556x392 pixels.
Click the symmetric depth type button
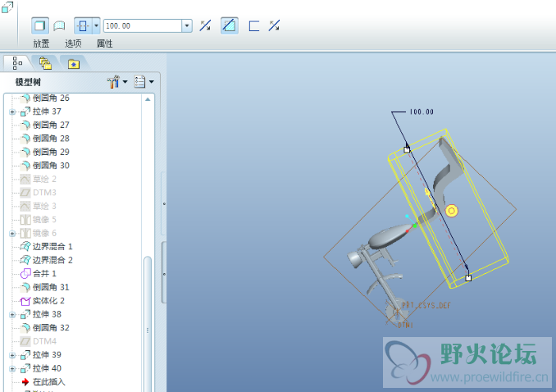83,26
